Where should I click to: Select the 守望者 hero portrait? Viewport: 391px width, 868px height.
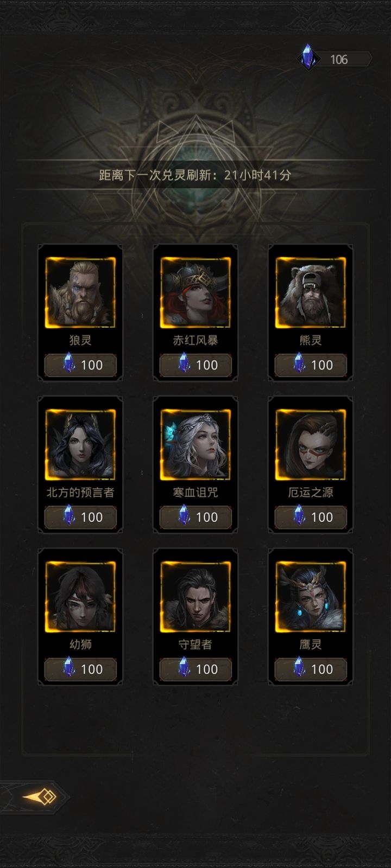[x=195, y=596]
